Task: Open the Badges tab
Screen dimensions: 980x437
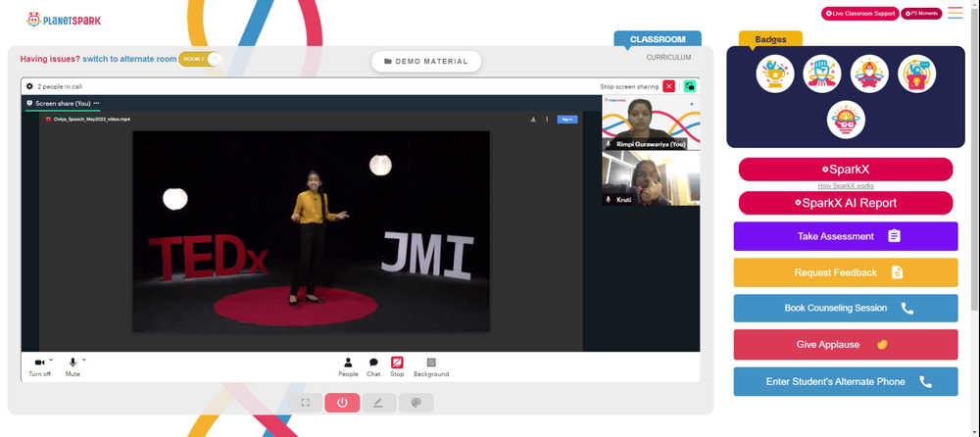Action: (770, 39)
